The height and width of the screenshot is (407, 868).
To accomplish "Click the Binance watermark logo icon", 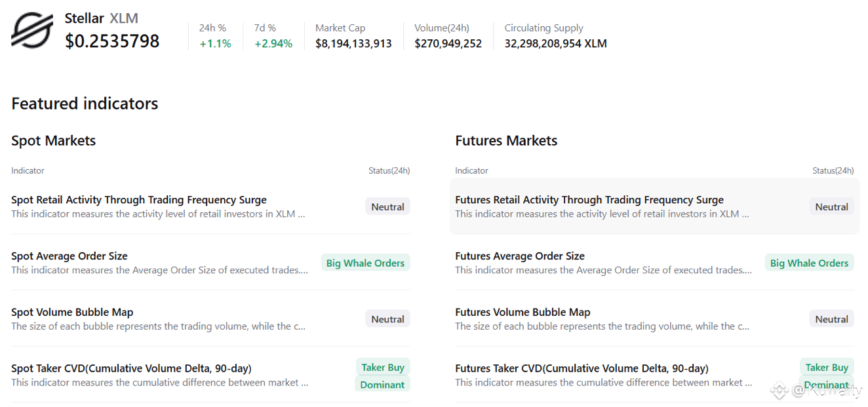I will pyautogui.click(x=779, y=391).
